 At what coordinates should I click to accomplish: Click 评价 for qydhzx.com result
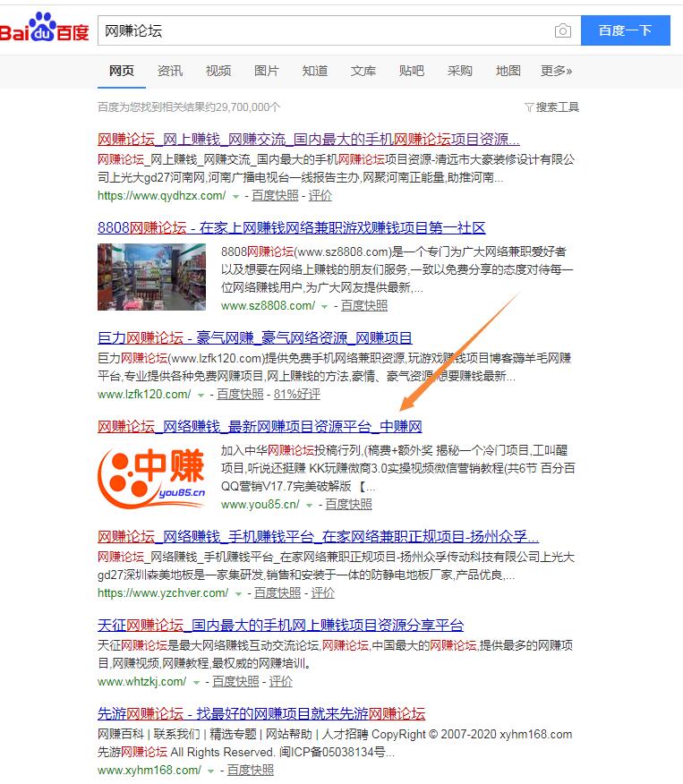tap(320, 195)
